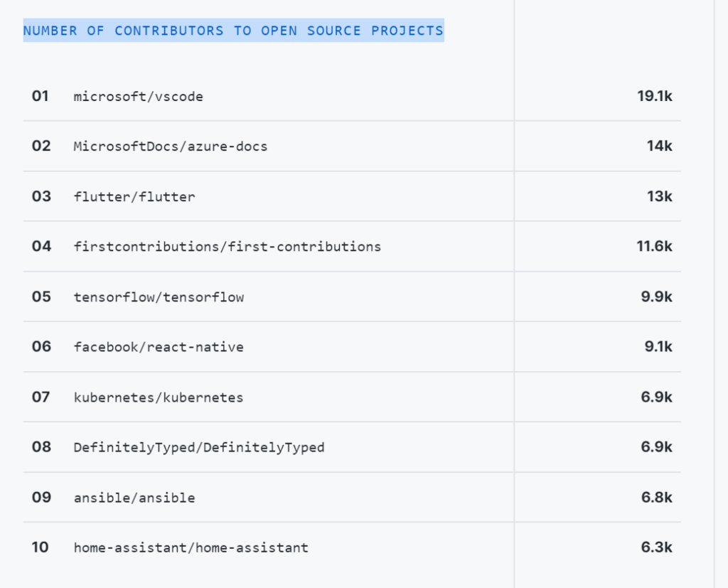Image resolution: width=728 pixels, height=588 pixels.
Task: Click DefinitelyTyped/DefinitelyTyped repository name
Action: tap(199, 447)
